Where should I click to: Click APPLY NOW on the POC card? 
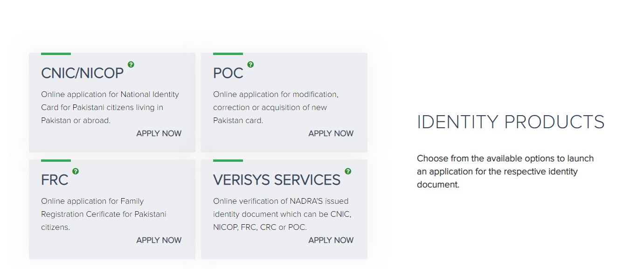click(x=331, y=133)
